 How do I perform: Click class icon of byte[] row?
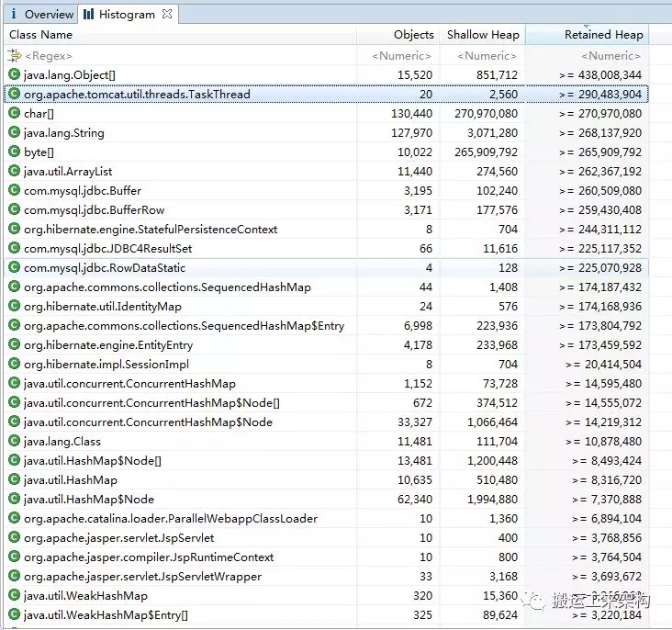tap(14, 152)
